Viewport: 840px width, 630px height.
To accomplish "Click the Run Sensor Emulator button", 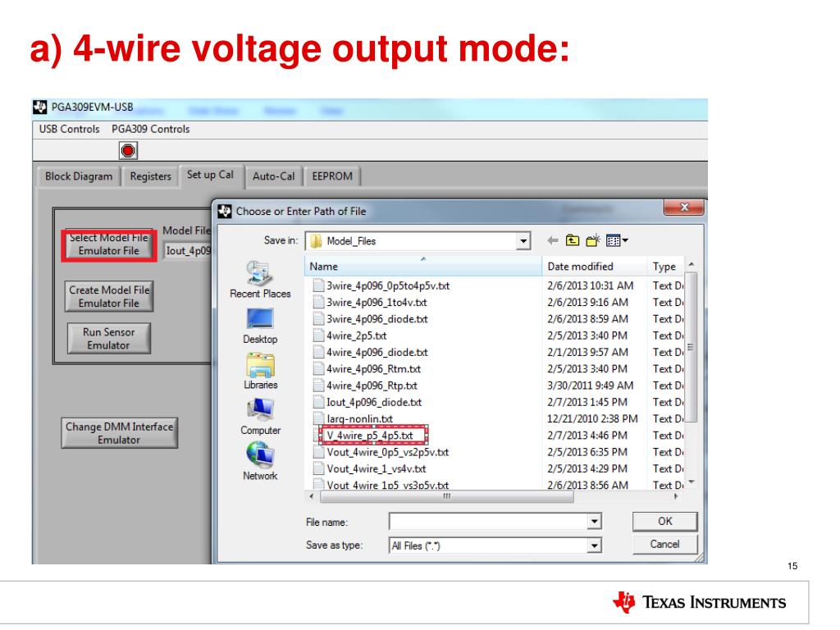I will 109,339.
